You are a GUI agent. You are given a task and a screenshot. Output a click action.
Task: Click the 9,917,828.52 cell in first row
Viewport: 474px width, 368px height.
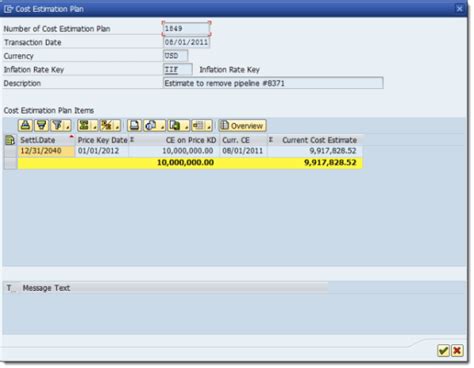pyautogui.click(x=315, y=151)
